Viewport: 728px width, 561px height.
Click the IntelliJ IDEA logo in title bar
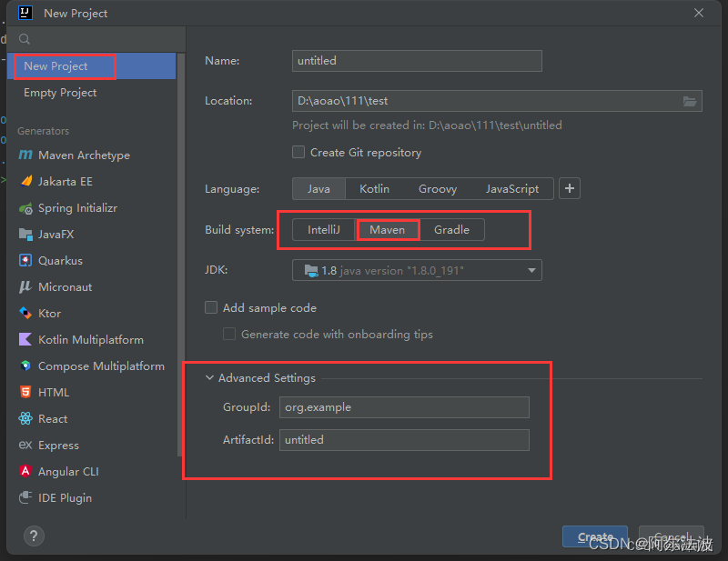pyautogui.click(x=25, y=13)
